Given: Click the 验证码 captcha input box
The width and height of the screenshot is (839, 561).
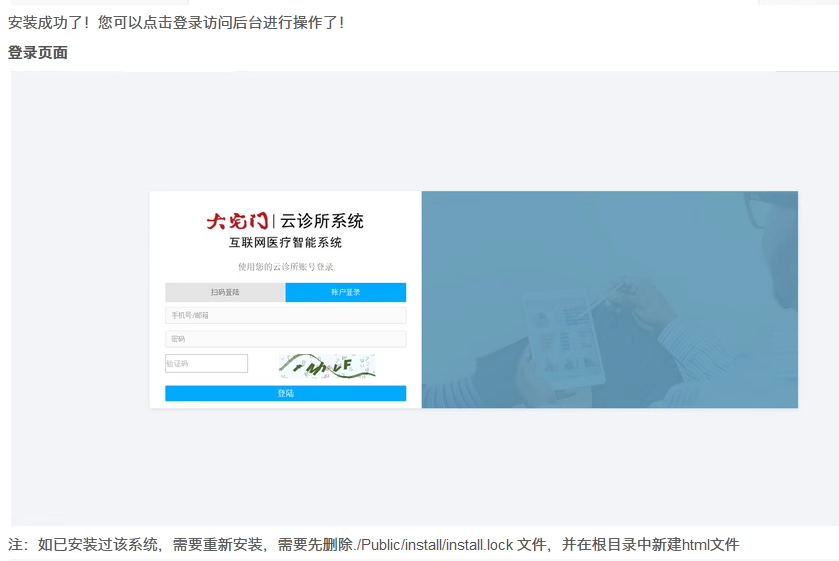Looking at the screenshot, I should pyautogui.click(x=207, y=363).
